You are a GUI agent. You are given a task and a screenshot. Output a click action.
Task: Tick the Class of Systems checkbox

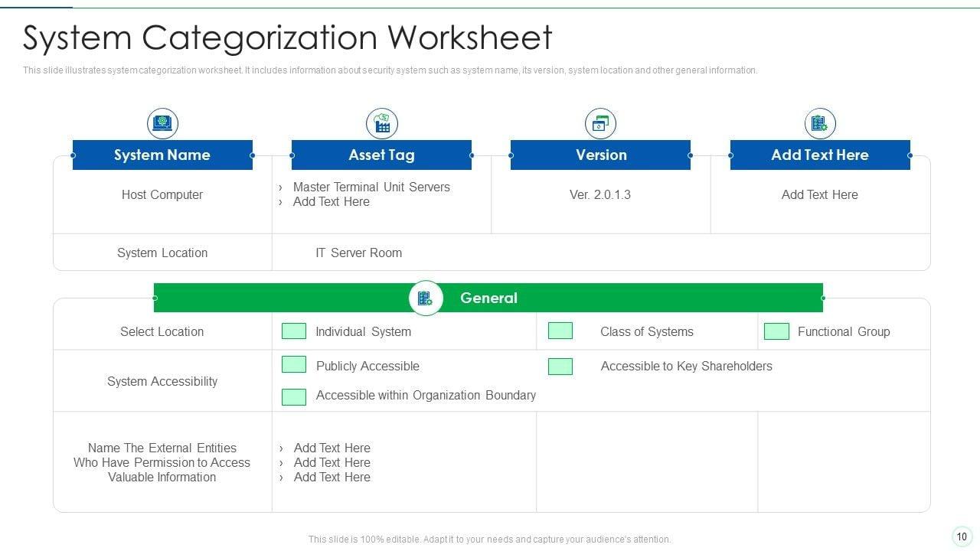click(x=560, y=331)
